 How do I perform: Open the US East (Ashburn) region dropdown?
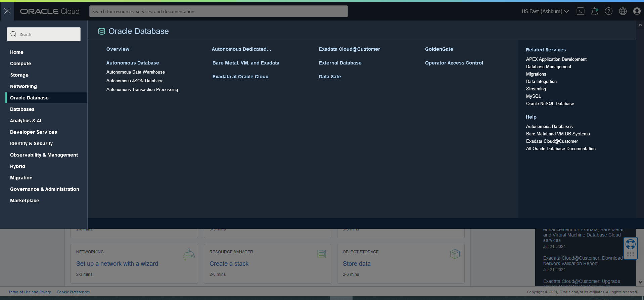point(545,11)
